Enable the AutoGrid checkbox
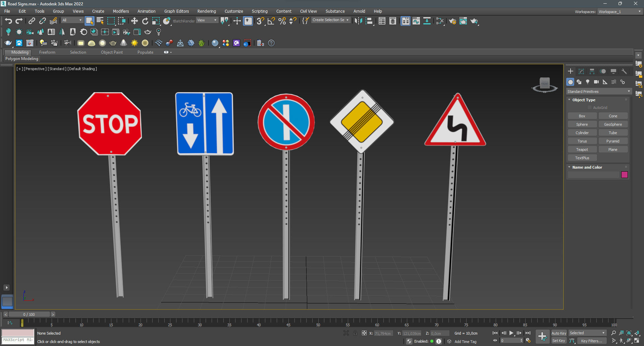Image resolution: width=644 pixels, height=346 pixels. 590,107
